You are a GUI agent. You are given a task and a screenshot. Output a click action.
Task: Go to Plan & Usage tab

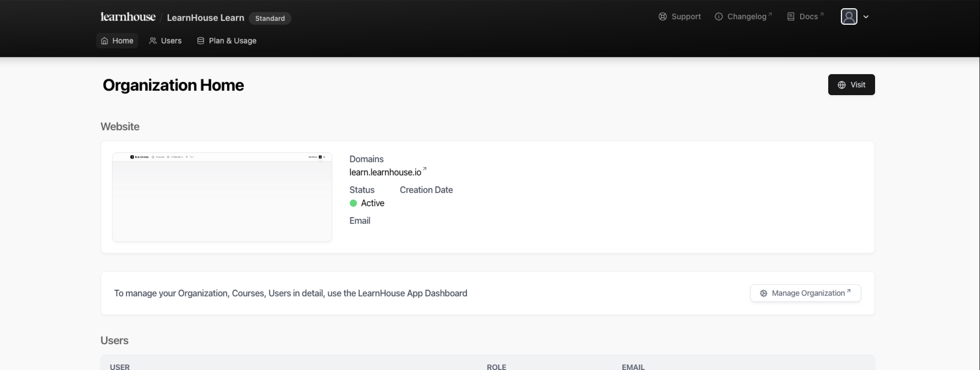(x=227, y=41)
